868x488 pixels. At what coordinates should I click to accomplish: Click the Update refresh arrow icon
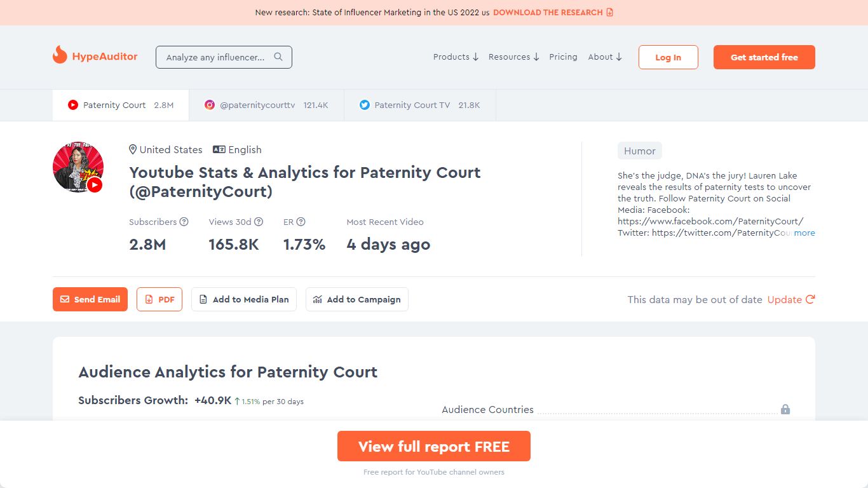(810, 299)
